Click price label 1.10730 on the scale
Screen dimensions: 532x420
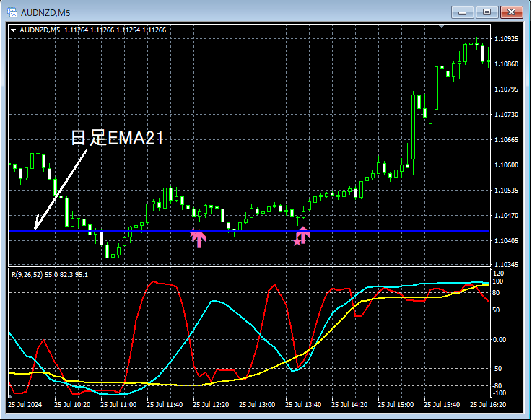click(507, 114)
